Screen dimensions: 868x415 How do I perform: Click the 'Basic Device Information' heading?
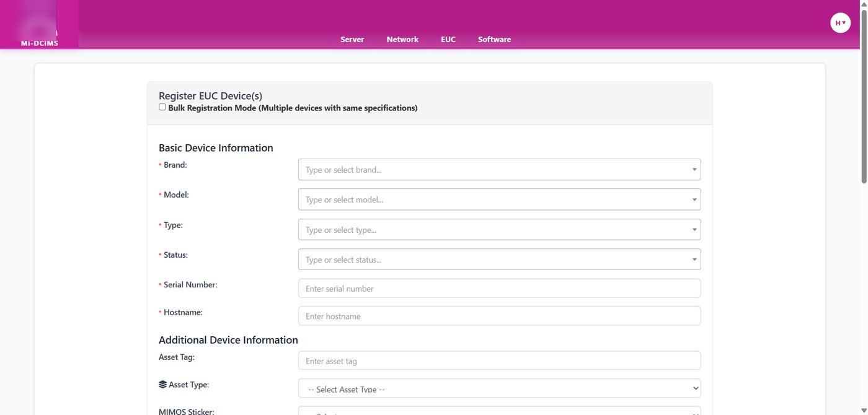[216, 148]
